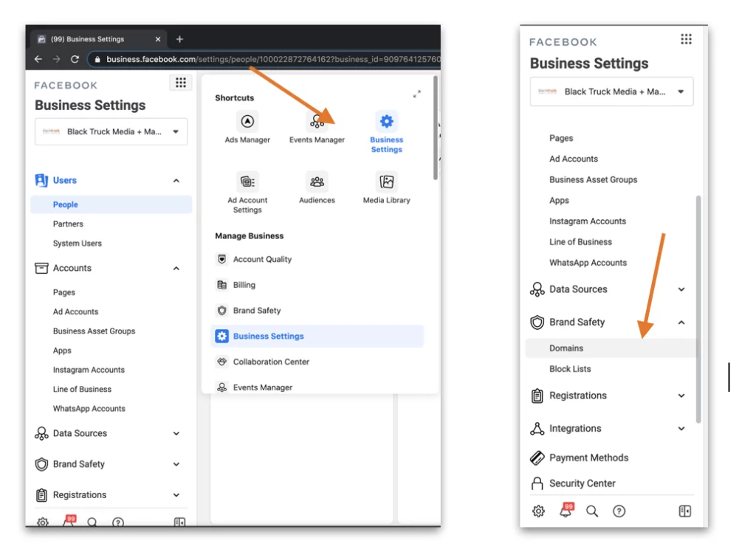Open Audiences shortcut icon
Image resolution: width=756 pixels, height=552 pixels.
coord(317,182)
